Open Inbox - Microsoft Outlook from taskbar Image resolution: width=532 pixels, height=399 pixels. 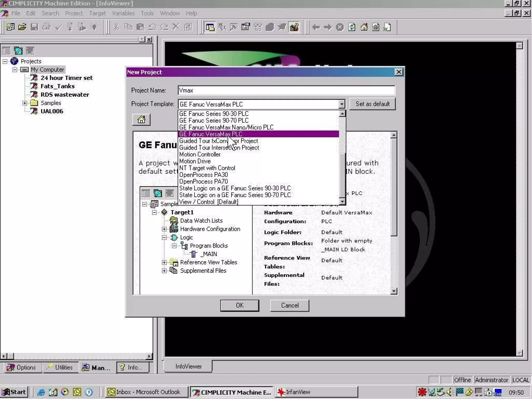147,392
